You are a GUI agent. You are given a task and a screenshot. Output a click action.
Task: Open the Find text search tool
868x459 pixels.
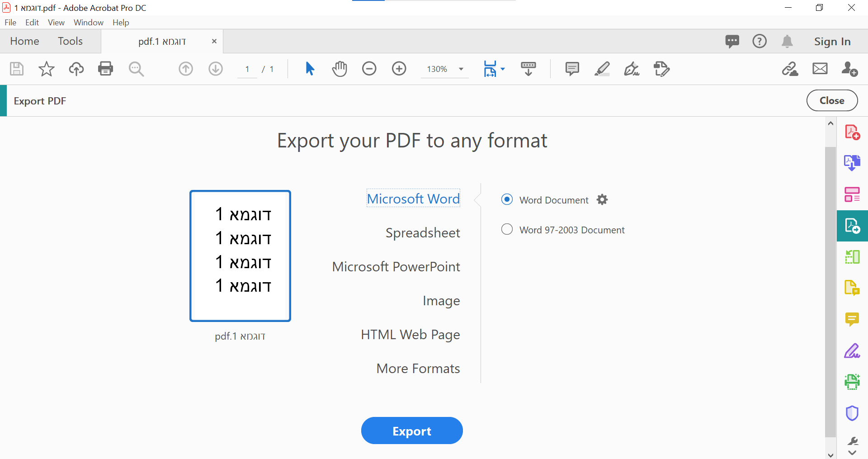click(136, 69)
